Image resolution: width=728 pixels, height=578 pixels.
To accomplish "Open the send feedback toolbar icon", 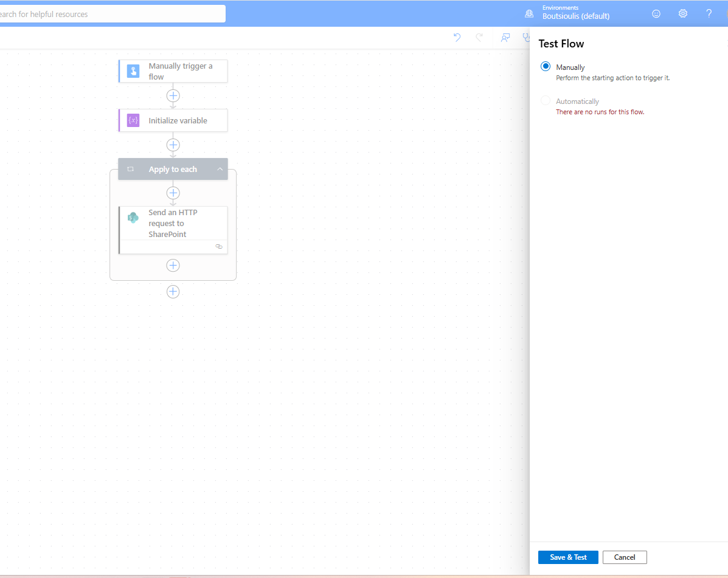I will pos(505,38).
